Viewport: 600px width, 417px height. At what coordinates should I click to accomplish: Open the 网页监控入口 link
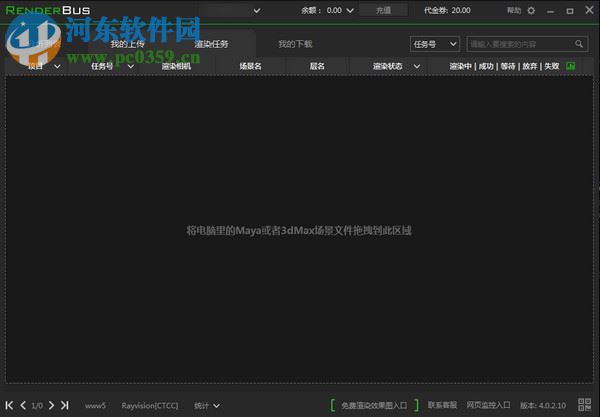click(x=488, y=405)
